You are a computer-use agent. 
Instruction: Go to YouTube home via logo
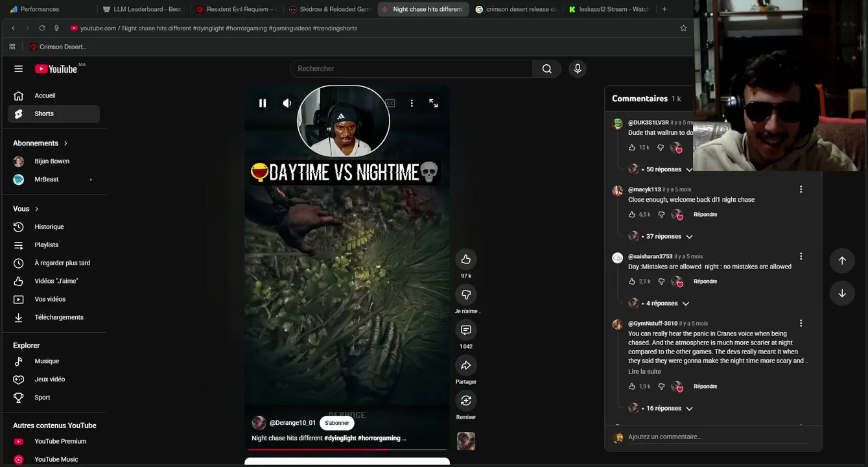coord(56,69)
